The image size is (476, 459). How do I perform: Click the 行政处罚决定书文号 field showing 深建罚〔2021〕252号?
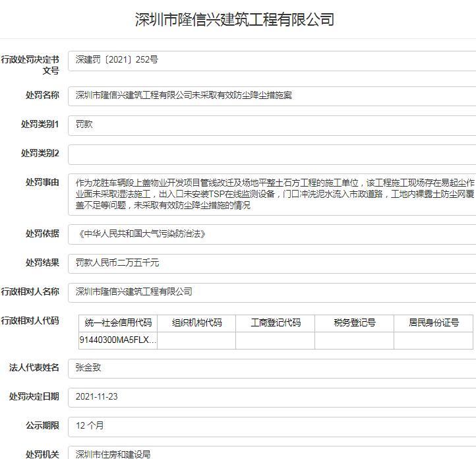click(x=272, y=61)
